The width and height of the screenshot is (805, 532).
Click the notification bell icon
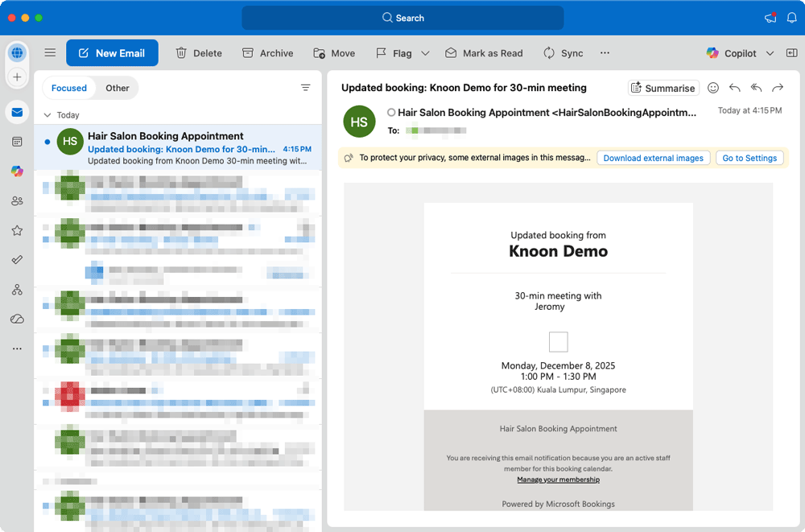tap(791, 18)
